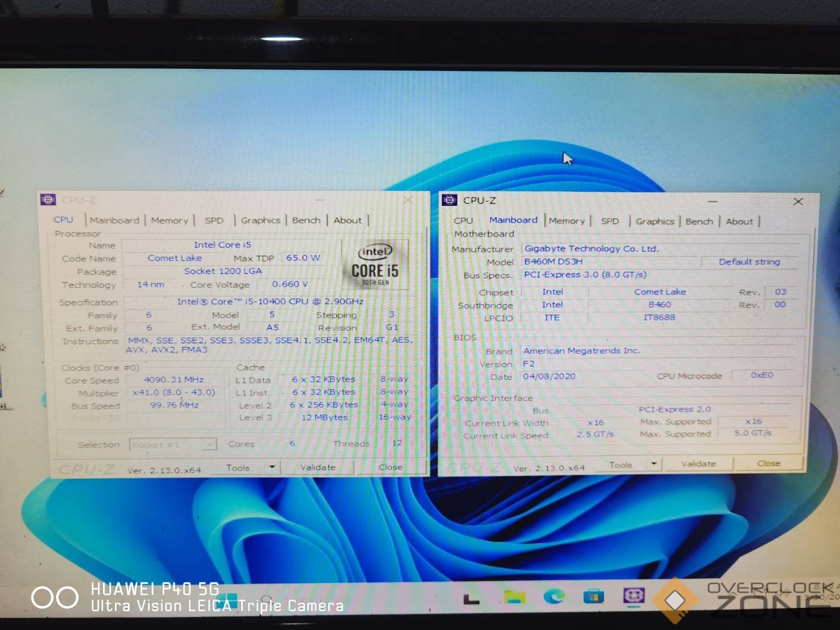The height and width of the screenshot is (630, 840).
Task: Minimize the Motherboard CPU-Z window
Action: click(713, 201)
